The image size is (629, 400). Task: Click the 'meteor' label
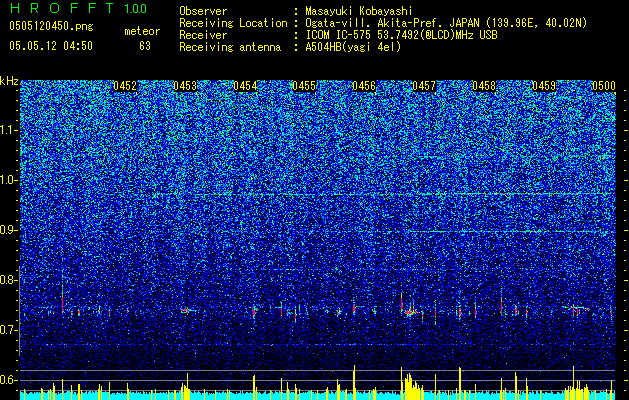[x=142, y=31]
